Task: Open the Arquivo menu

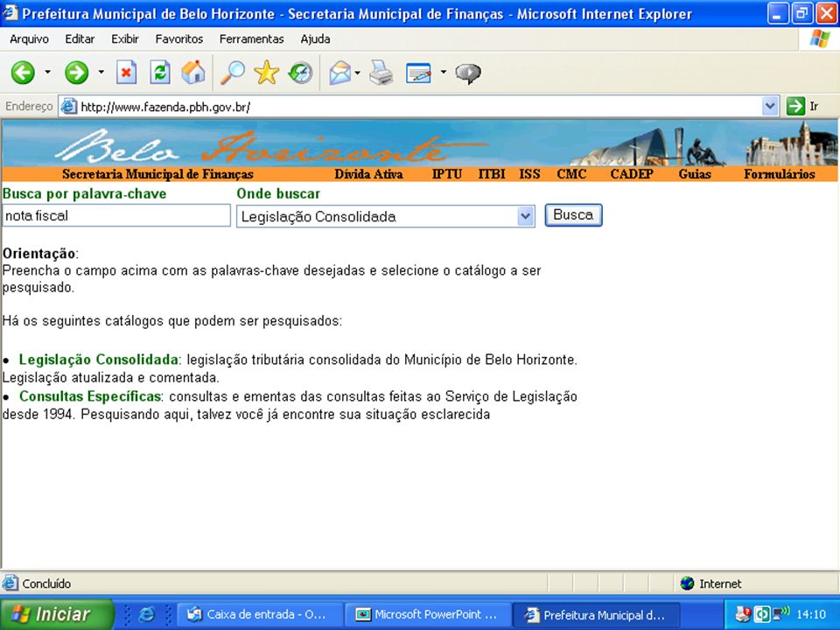Action: click(29, 39)
